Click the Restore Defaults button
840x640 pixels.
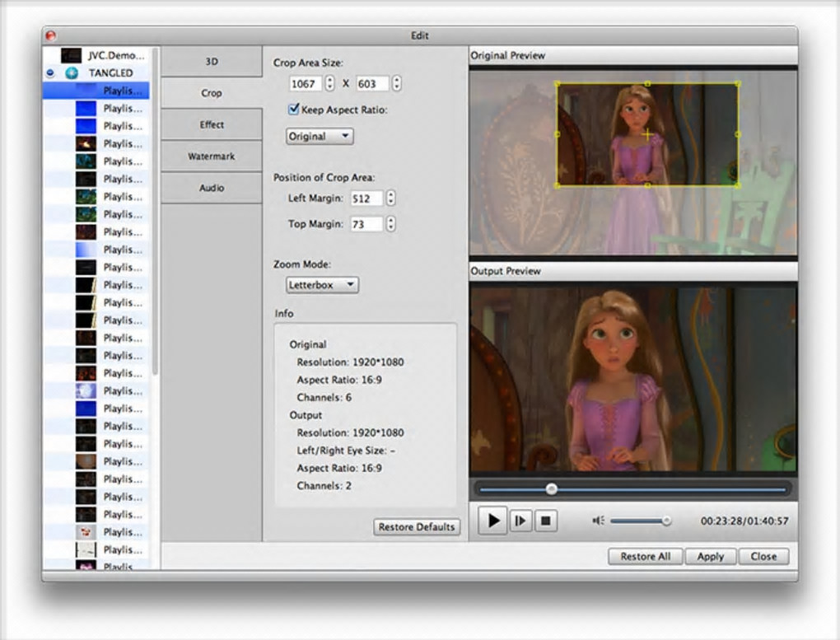pyautogui.click(x=417, y=527)
